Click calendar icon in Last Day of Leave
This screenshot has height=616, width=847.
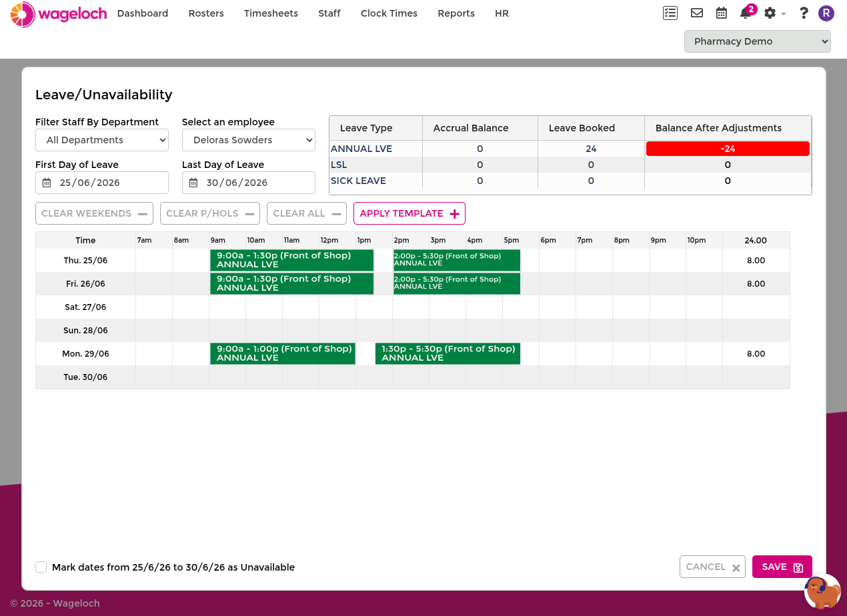click(193, 183)
